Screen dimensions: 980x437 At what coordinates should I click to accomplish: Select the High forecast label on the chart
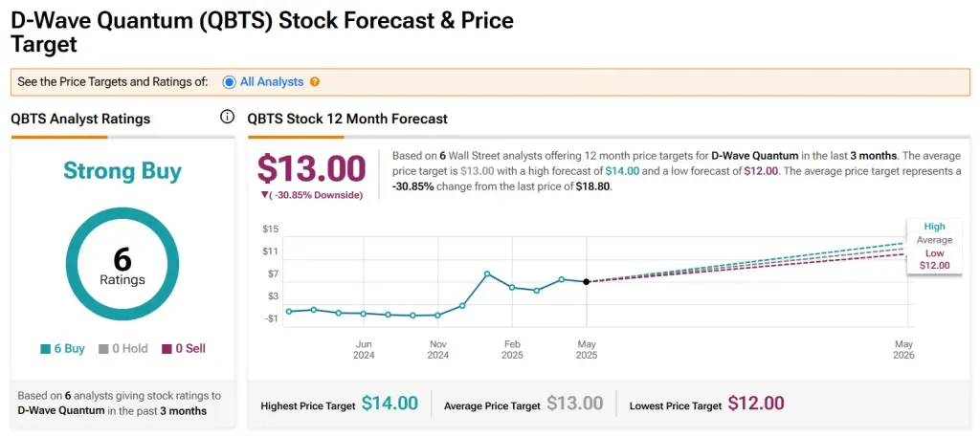click(x=934, y=227)
